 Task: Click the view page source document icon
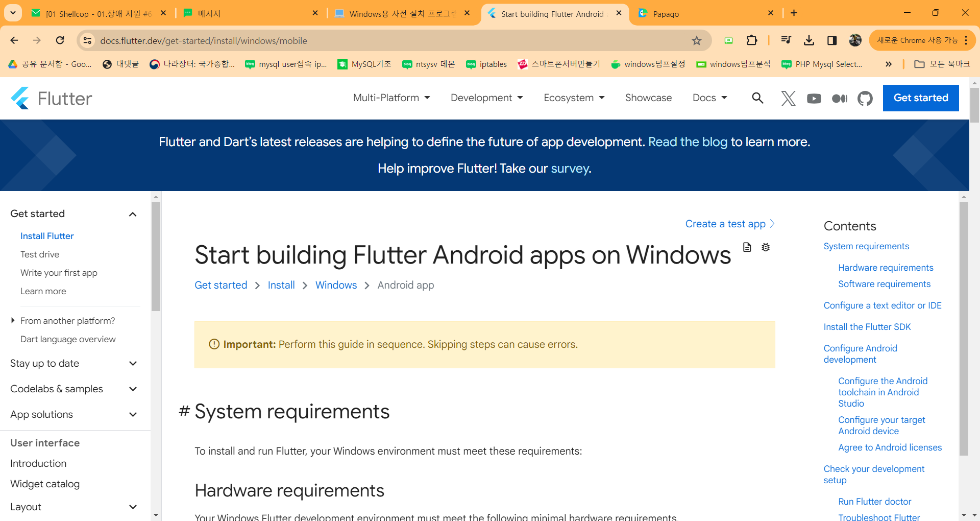(747, 247)
